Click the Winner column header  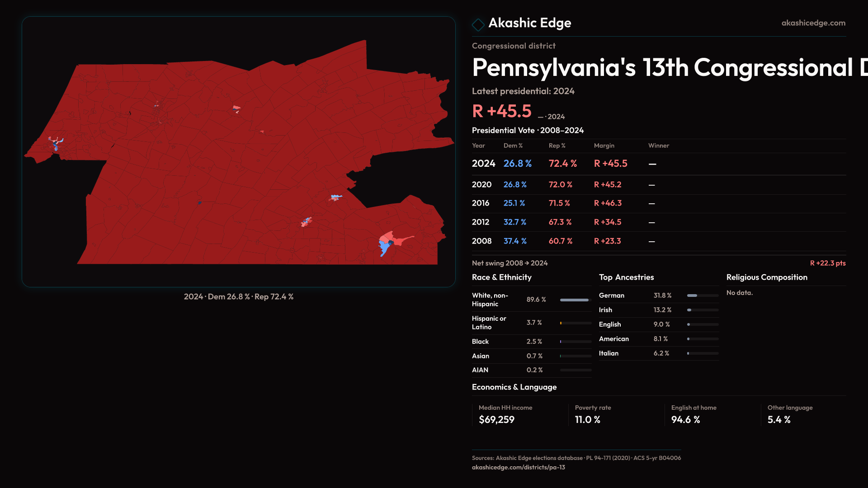658,145
